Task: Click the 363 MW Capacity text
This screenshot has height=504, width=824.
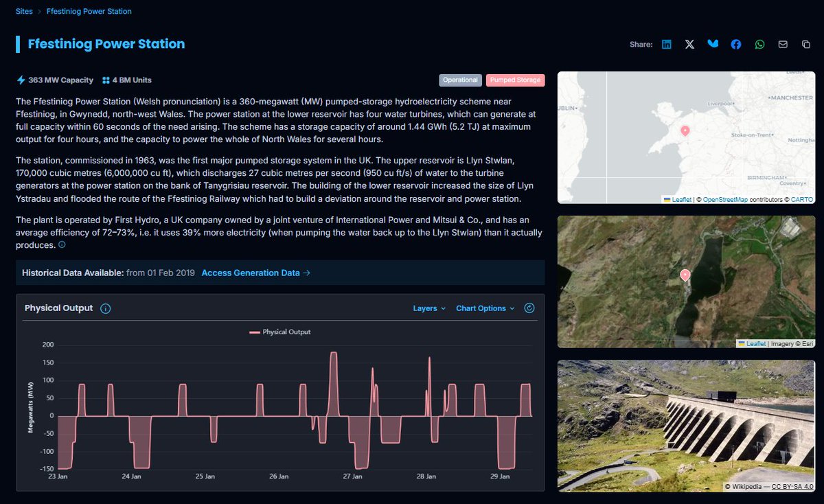Action: pos(60,80)
